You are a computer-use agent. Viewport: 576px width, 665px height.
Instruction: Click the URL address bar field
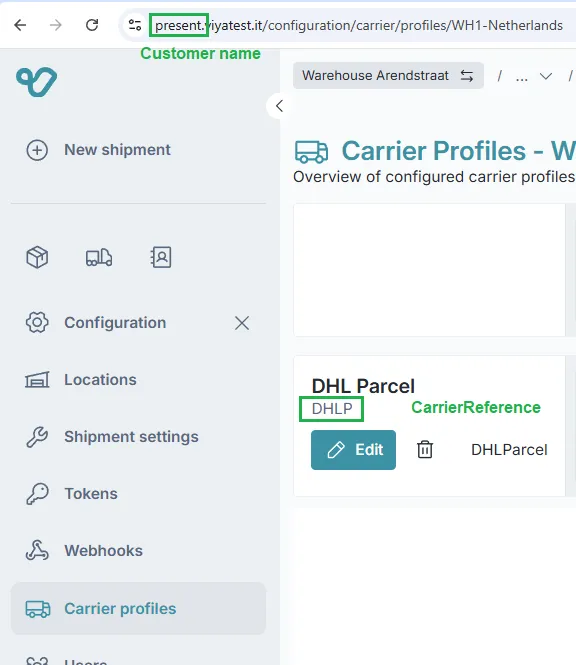[358, 25]
